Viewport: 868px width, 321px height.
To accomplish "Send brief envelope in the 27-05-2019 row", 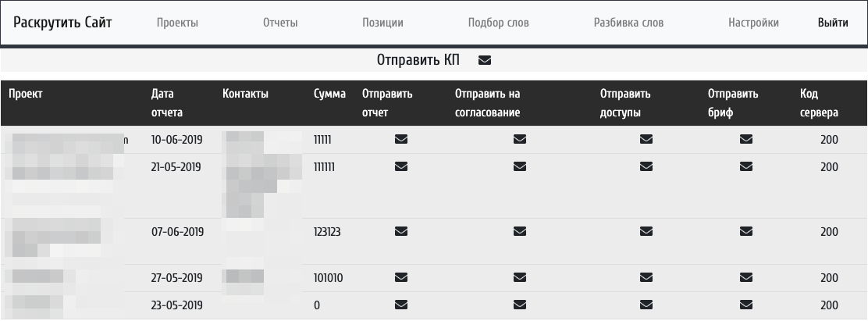I will pos(746,277).
